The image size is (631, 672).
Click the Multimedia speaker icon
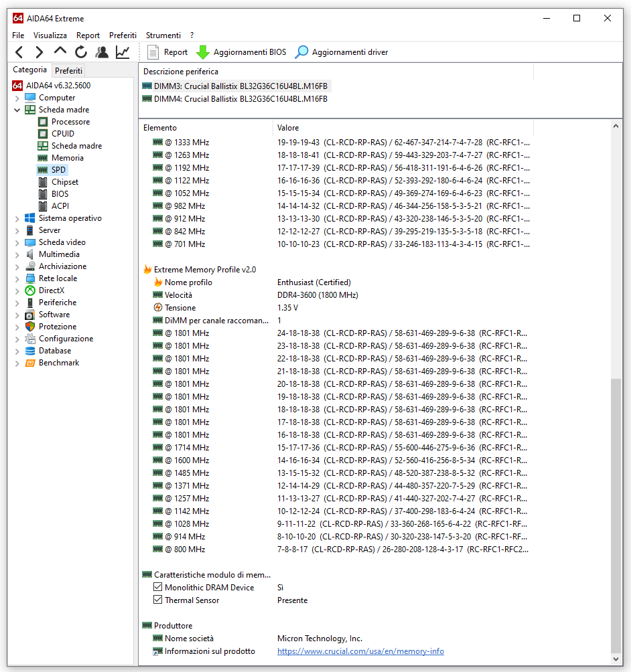tap(30, 254)
